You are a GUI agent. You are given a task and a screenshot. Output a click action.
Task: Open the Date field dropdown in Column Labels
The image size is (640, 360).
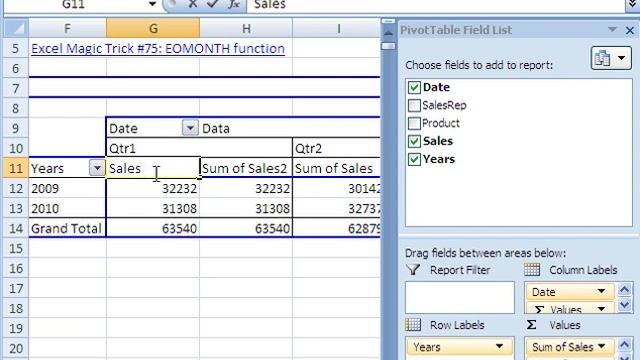pos(601,291)
